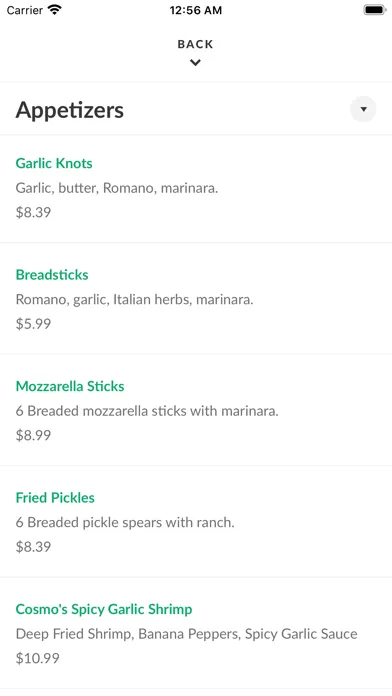This screenshot has width=392, height=696.
Task: Tap the Romano, garlic, Italian herbs description
Action: (134, 300)
